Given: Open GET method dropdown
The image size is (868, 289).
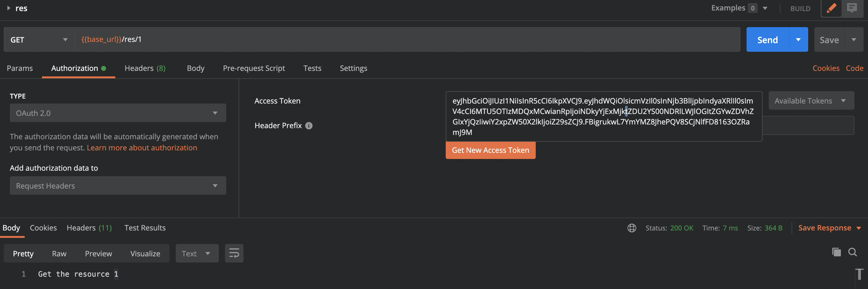Looking at the screenshot, I should click(39, 40).
